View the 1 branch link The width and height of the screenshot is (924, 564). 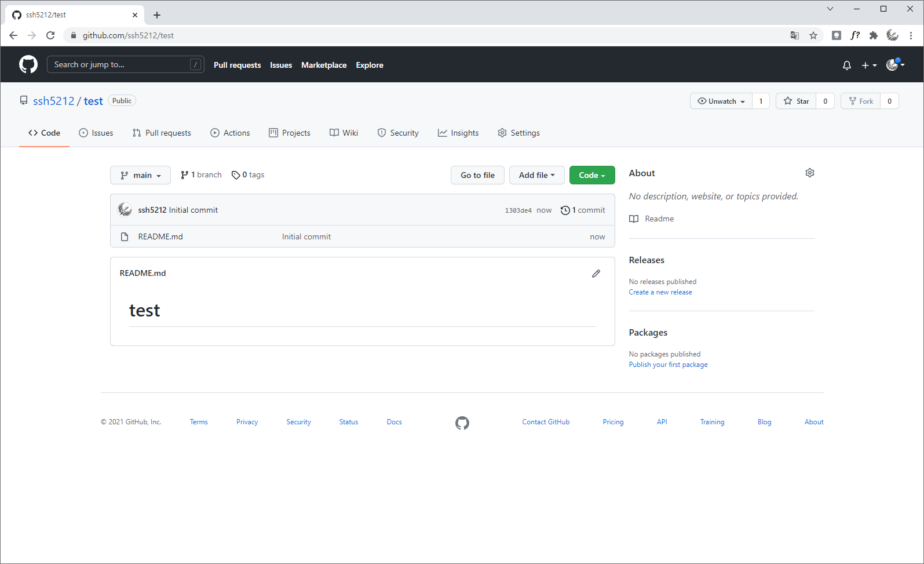201,174
